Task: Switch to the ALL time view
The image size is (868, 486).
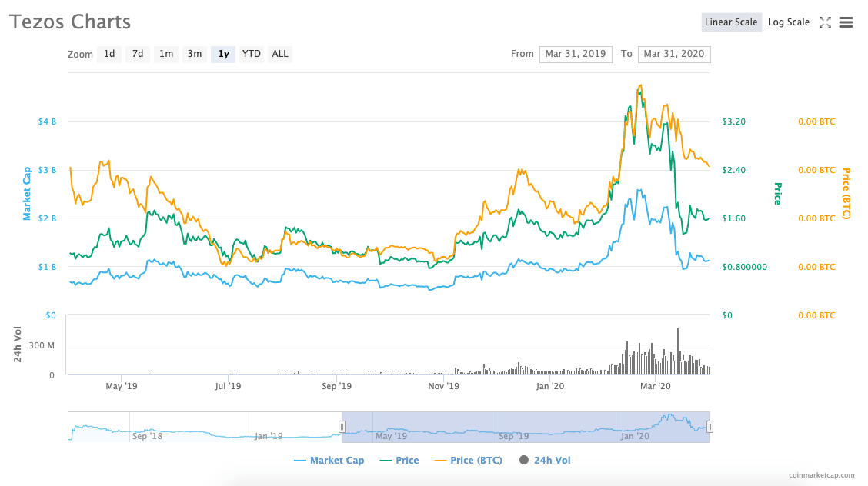Action: (279, 54)
